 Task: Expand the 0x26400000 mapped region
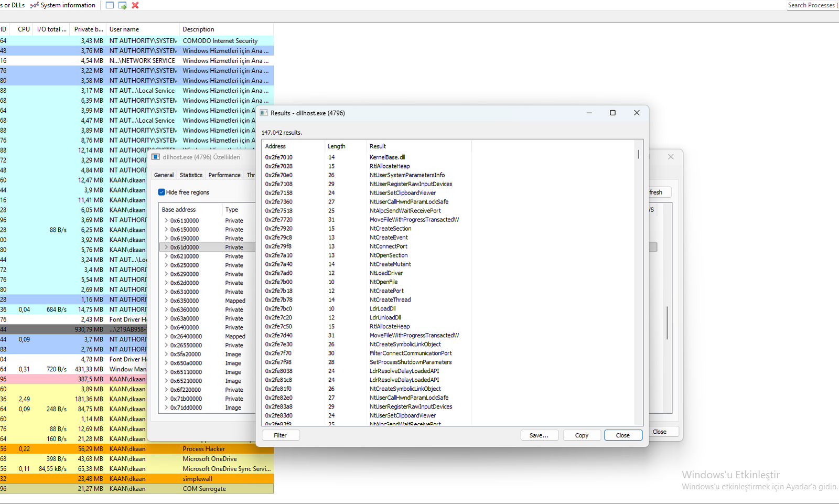pyautogui.click(x=166, y=337)
